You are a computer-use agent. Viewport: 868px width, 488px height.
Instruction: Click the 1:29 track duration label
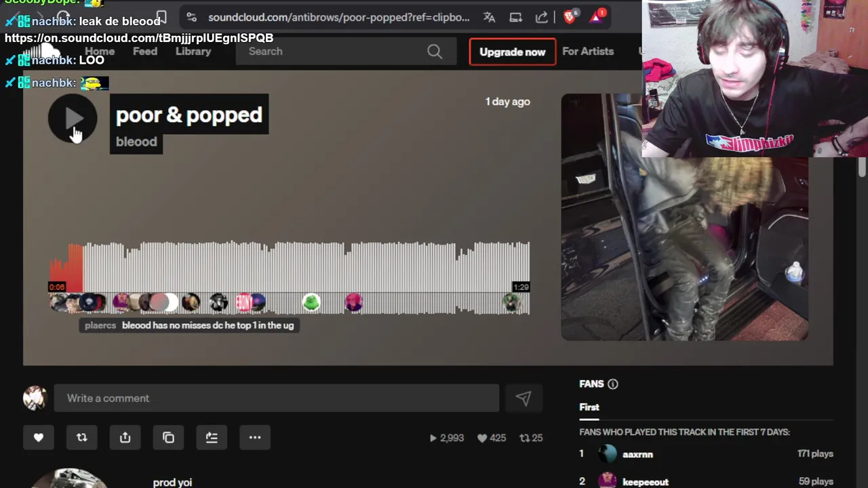click(521, 287)
